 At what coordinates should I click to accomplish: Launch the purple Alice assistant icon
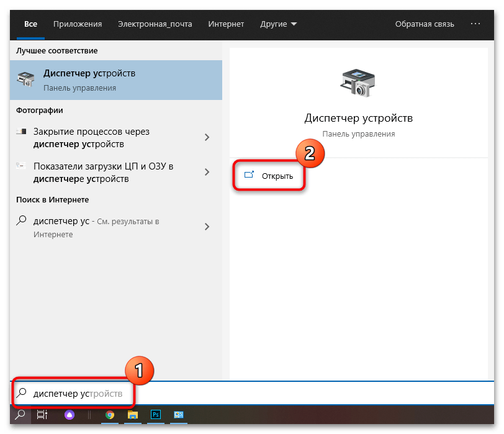tap(70, 415)
